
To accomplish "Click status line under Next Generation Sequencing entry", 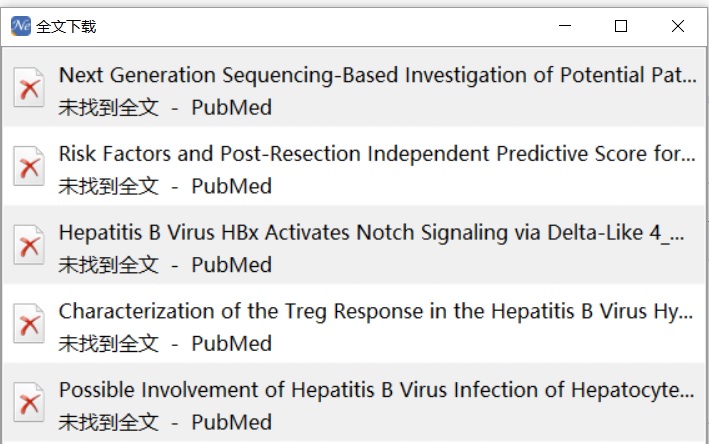I will point(165,107).
